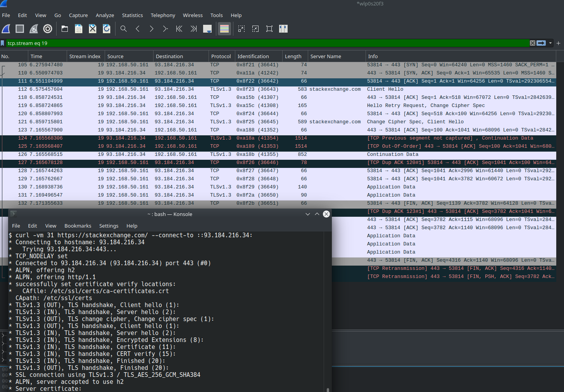Select packet 105 SYN row
This screenshot has height=392, width=564.
tap(278, 65)
